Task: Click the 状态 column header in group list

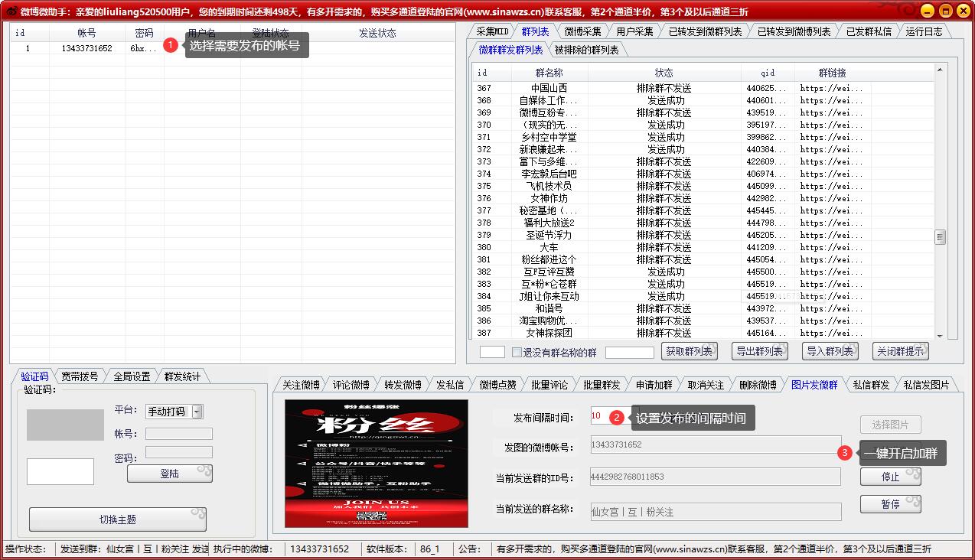Action: pyautogui.click(x=664, y=73)
